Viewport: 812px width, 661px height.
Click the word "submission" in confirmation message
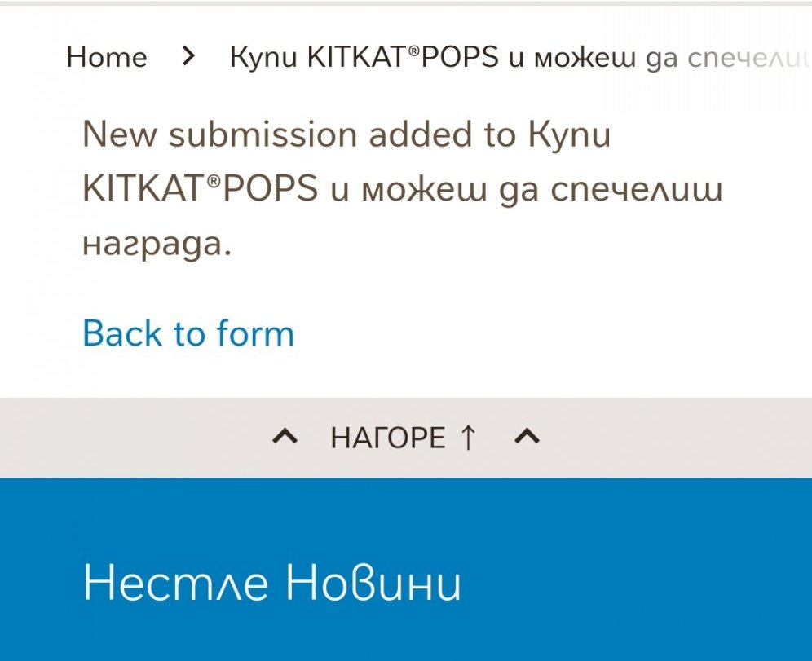point(263,134)
